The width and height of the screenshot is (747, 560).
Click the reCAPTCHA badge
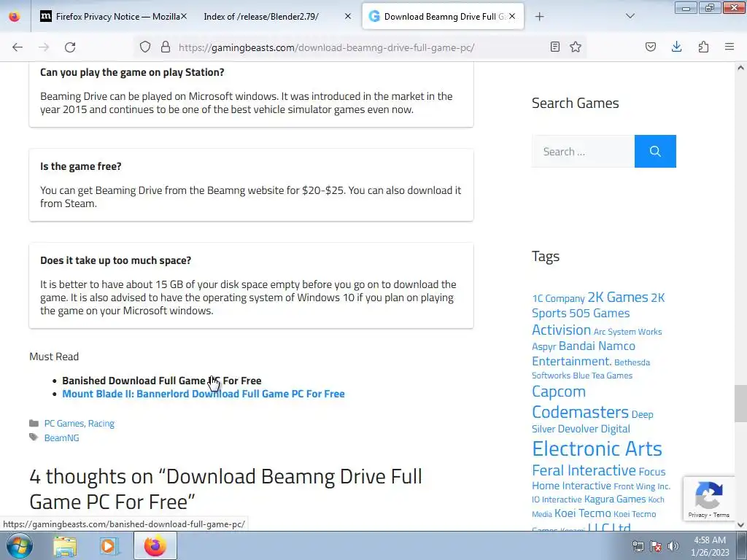709,498
